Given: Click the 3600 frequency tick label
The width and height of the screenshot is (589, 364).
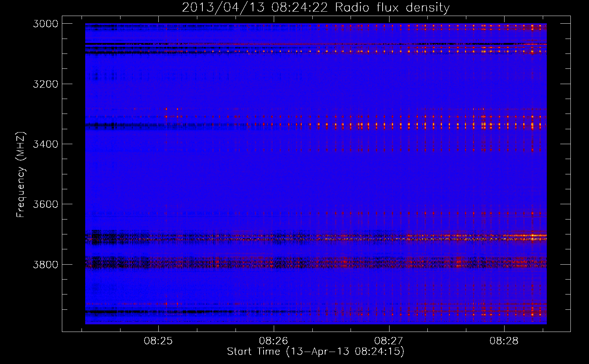Looking at the screenshot, I should [x=46, y=204].
